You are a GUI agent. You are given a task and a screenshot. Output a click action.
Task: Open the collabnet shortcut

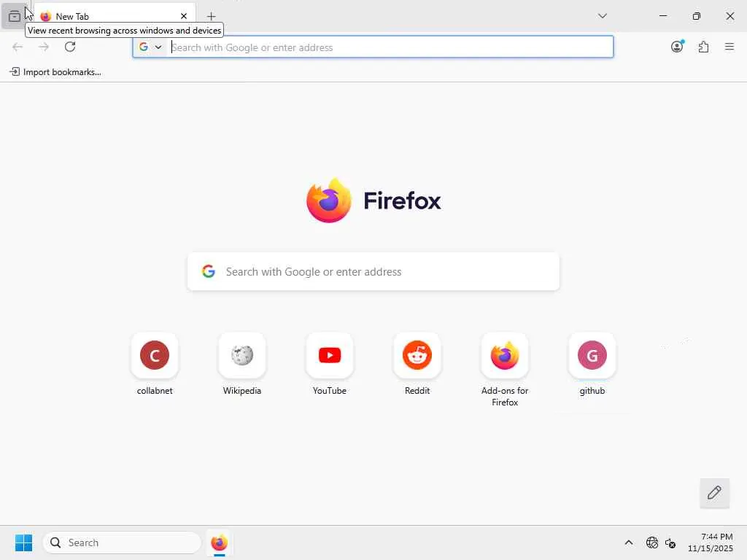pyautogui.click(x=155, y=365)
